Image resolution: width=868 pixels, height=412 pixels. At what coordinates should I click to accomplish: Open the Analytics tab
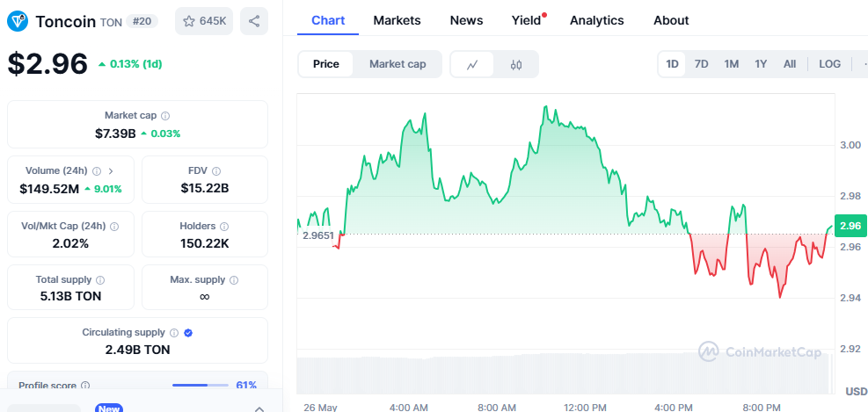tap(597, 20)
